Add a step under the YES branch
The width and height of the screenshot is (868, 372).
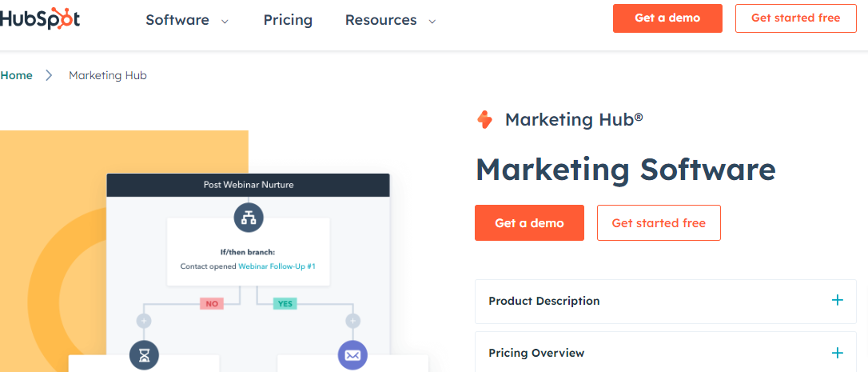[352, 321]
